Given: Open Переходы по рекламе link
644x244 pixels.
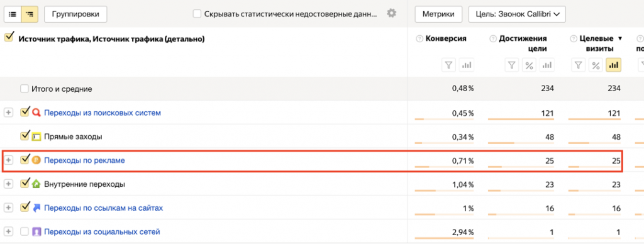Looking at the screenshot, I should pyautogui.click(x=84, y=160).
